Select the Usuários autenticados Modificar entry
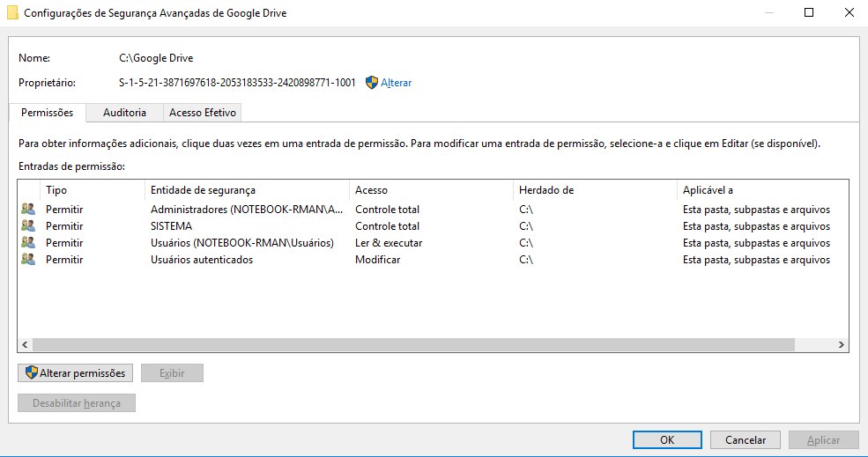This screenshot has height=457, width=868. pos(377,260)
